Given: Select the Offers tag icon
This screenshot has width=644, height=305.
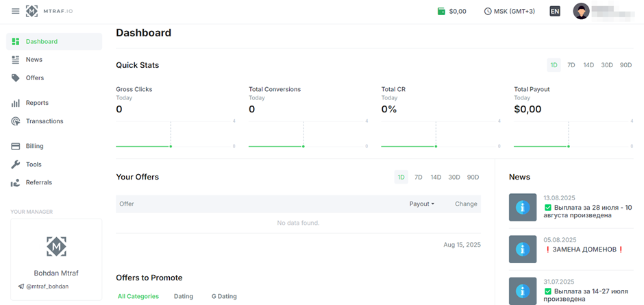Looking at the screenshot, I should (x=16, y=78).
